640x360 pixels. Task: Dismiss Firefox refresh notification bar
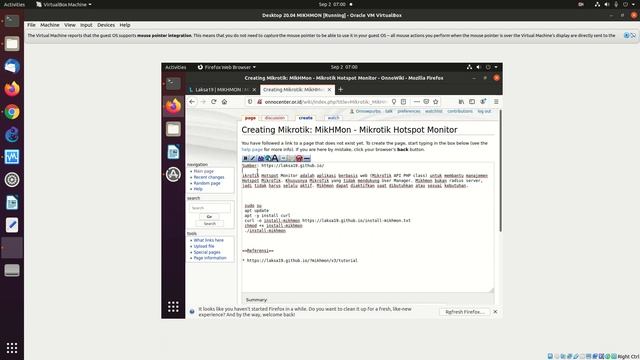[495, 311]
